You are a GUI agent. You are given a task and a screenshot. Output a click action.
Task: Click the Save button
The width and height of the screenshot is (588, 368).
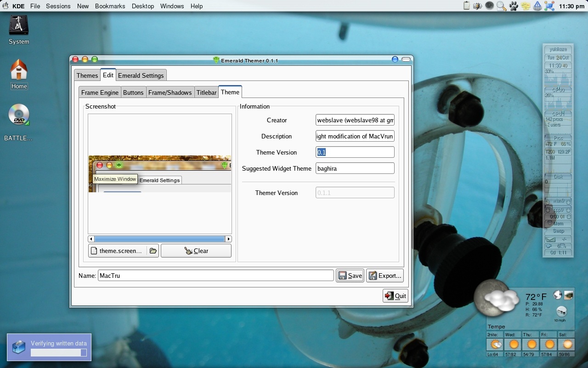tap(350, 276)
